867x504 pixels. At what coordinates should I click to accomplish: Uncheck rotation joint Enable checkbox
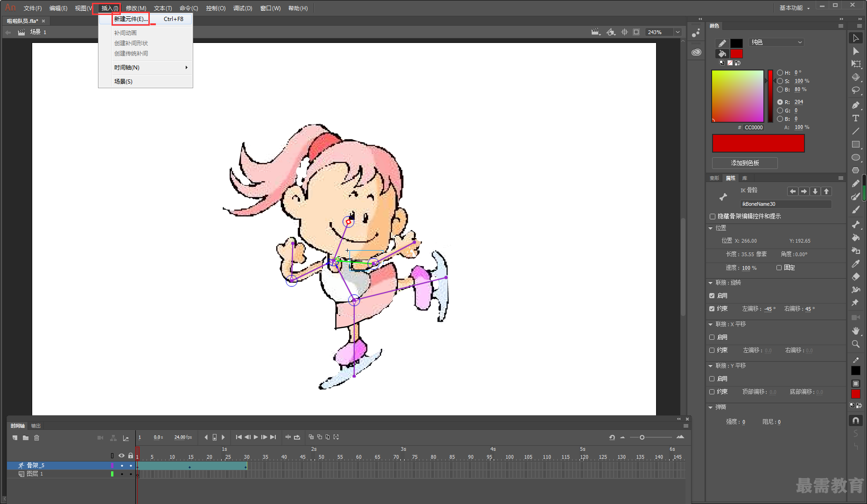point(712,296)
